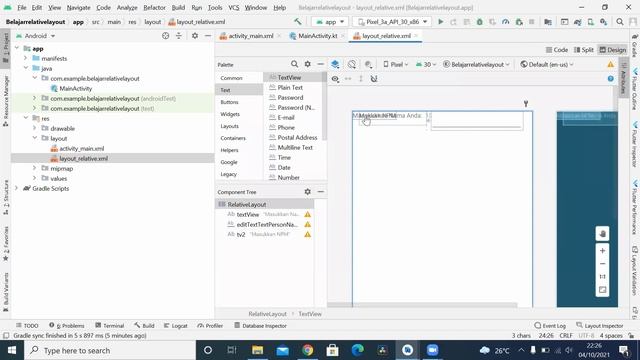Open the API 30 version dropdown

point(426,64)
